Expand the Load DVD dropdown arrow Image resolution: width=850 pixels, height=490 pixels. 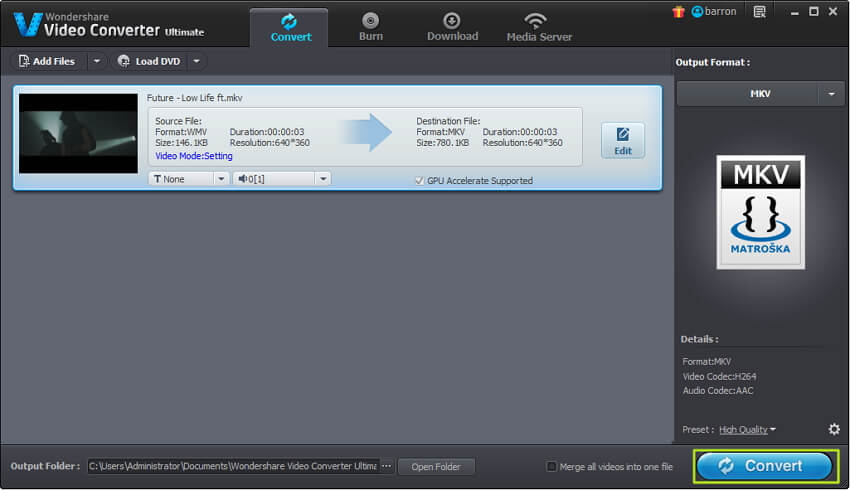(x=196, y=61)
